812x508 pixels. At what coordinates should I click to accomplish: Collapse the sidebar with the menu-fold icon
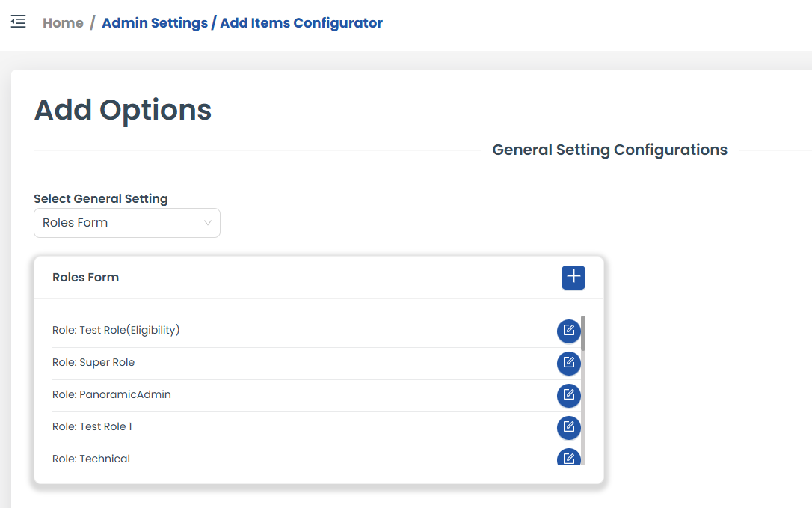[19, 22]
